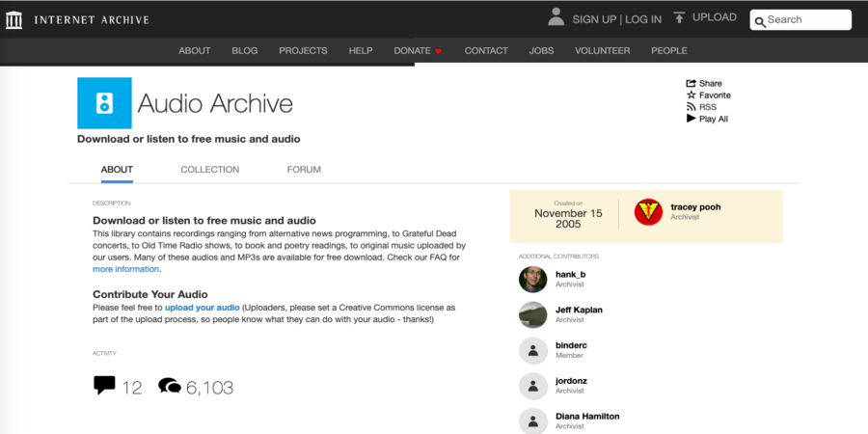Click the Favorite star icon
The height and width of the screenshot is (434, 868).
point(691,95)
